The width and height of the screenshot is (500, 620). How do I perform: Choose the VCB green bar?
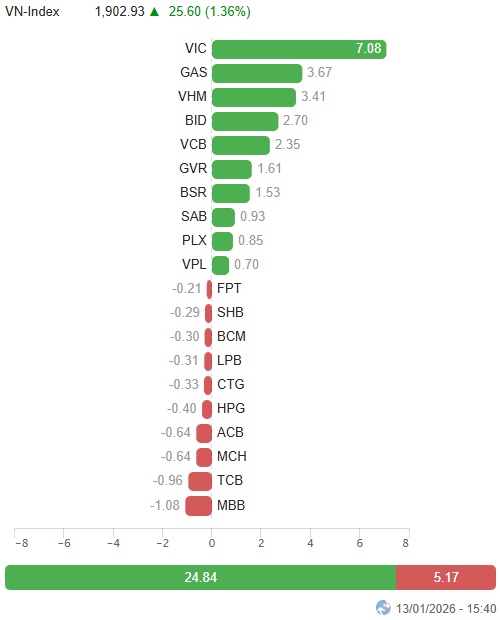click(x=241, y=146)
